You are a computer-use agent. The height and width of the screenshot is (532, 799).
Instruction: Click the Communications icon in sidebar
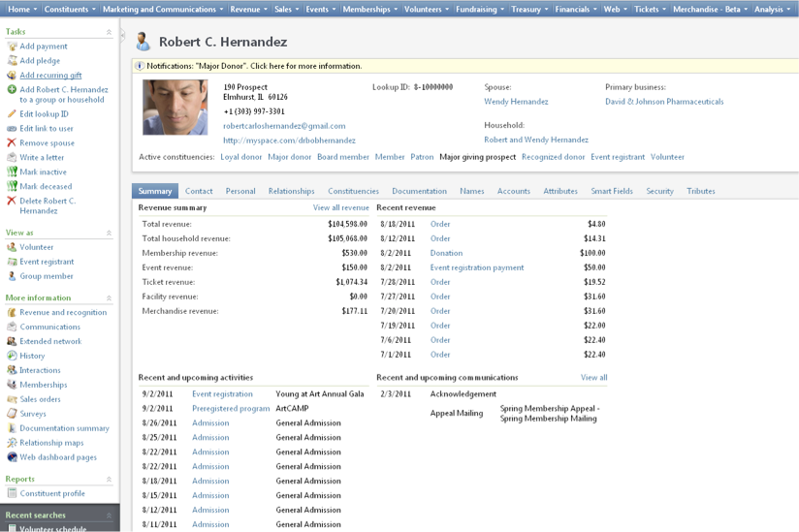(x=12, y=327)
